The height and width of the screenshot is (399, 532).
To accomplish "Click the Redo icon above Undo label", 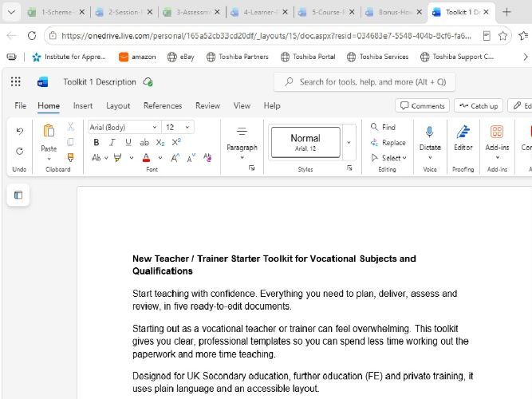I will pos(20,151).
